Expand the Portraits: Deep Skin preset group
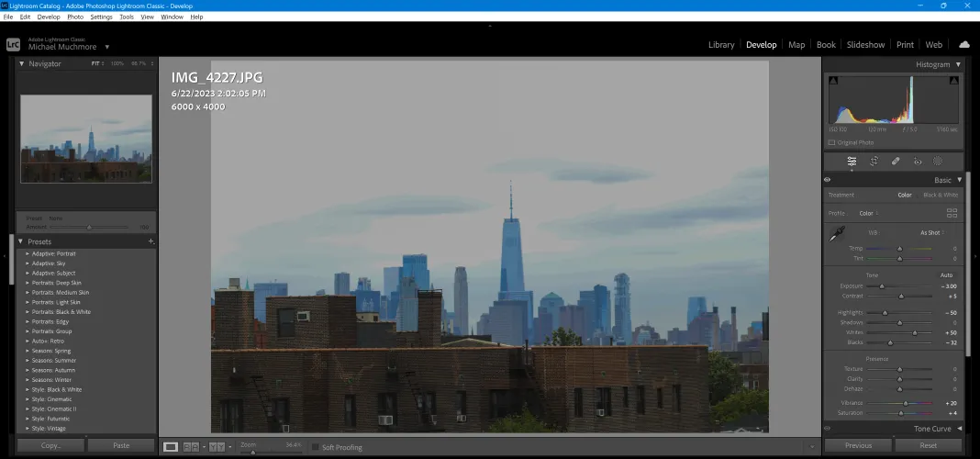The width and height of the screenshot is (980, 459). click(28, 283)
